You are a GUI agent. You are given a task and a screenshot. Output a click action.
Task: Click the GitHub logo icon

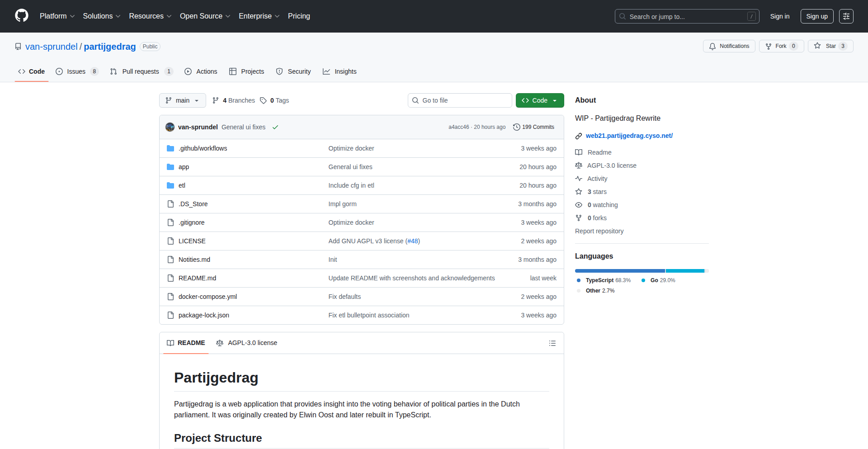(22, 16)
